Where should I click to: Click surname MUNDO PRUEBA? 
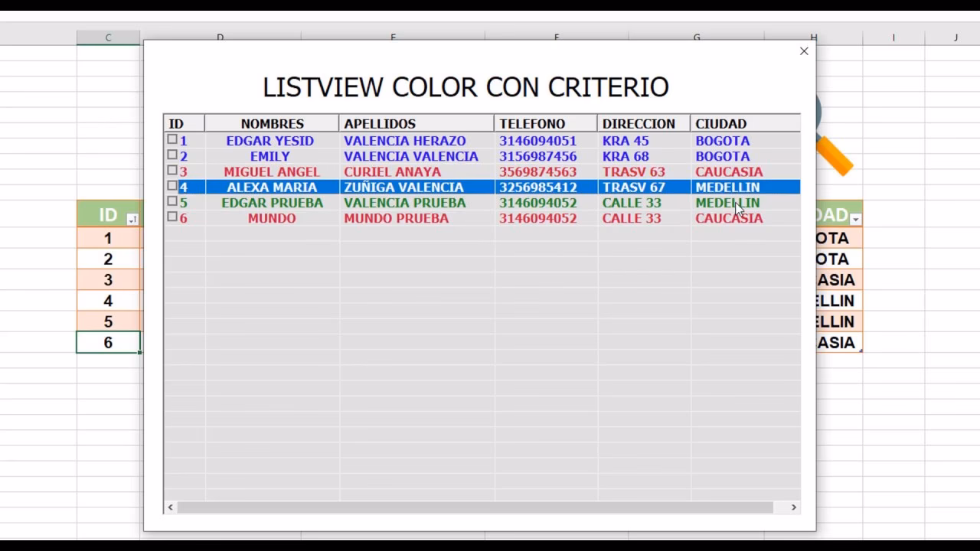point(397,218)
